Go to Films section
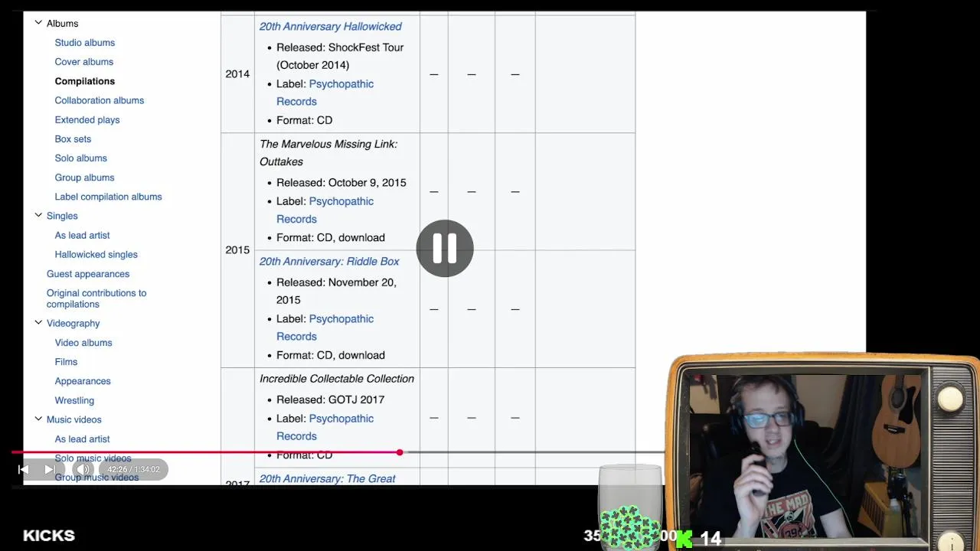Image resolution: width=980 pixels, height=551 pixels. [x=66, y=362]
